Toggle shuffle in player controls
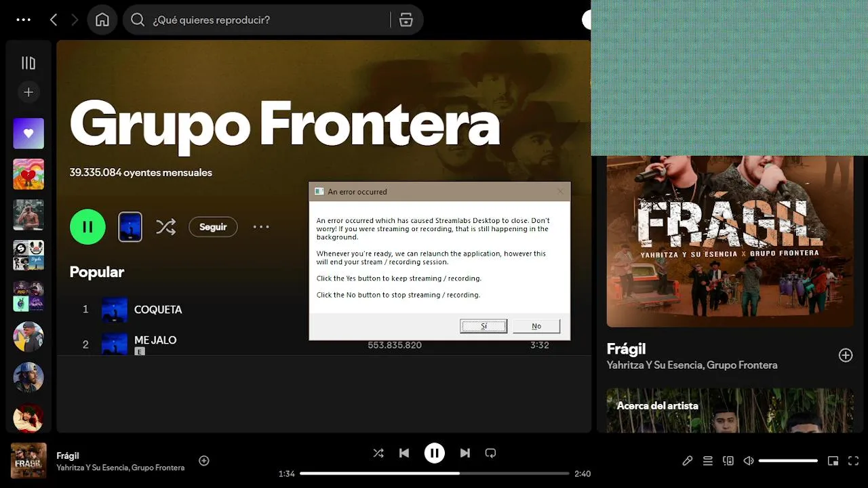The width and height of the screenshot is (868, 488). click(378, 453)
